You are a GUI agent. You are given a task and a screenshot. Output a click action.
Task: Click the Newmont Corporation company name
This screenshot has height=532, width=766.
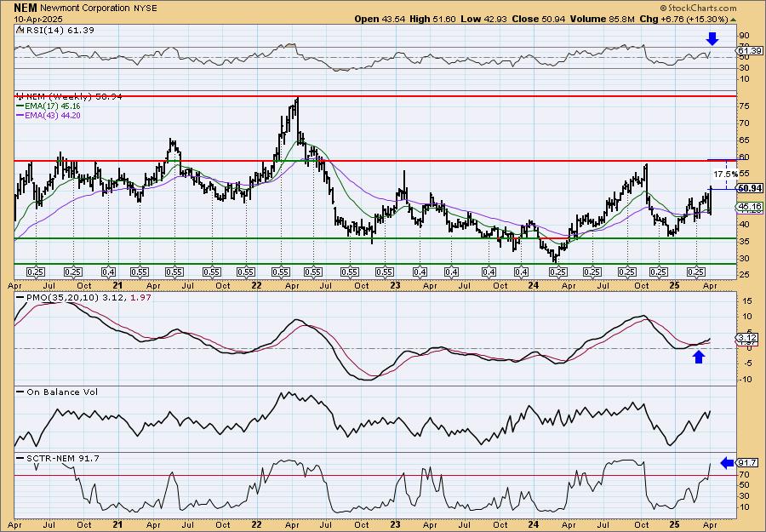click(85, 8)
